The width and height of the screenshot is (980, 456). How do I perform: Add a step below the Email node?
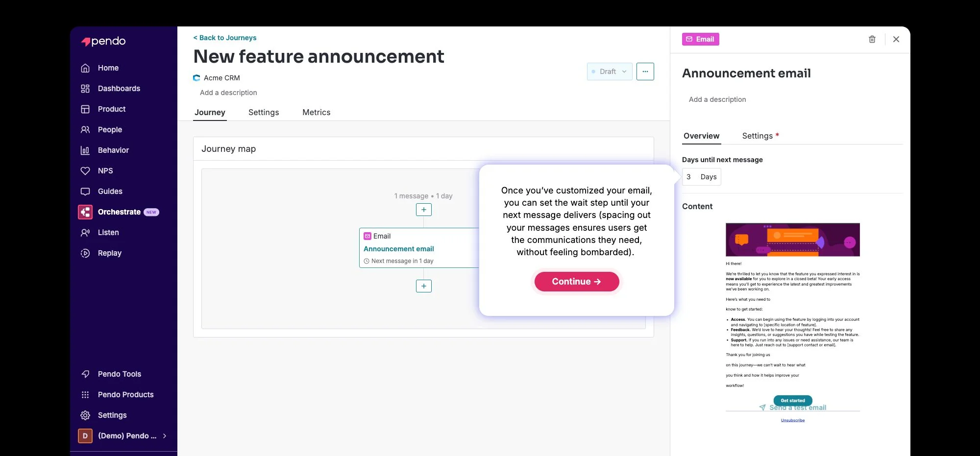(423, 286)
